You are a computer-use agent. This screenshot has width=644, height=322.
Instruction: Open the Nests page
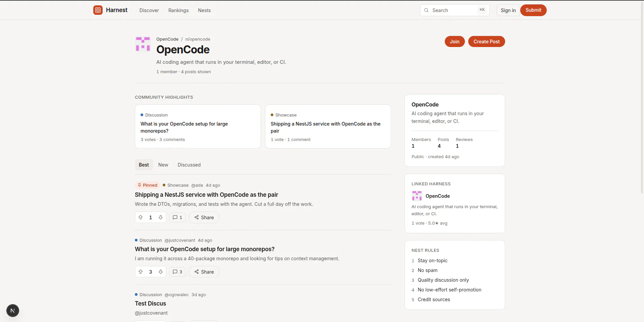[x=204, y=10]
